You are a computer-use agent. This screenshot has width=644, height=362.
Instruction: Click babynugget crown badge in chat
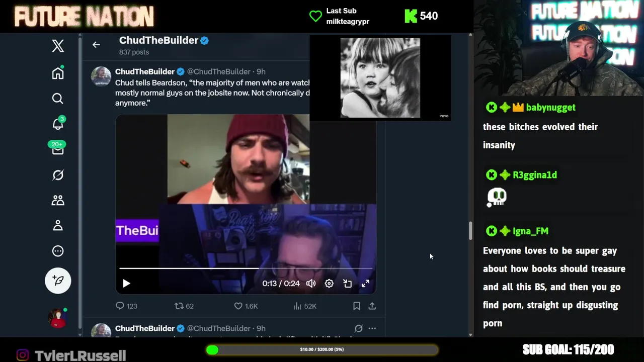518,107
